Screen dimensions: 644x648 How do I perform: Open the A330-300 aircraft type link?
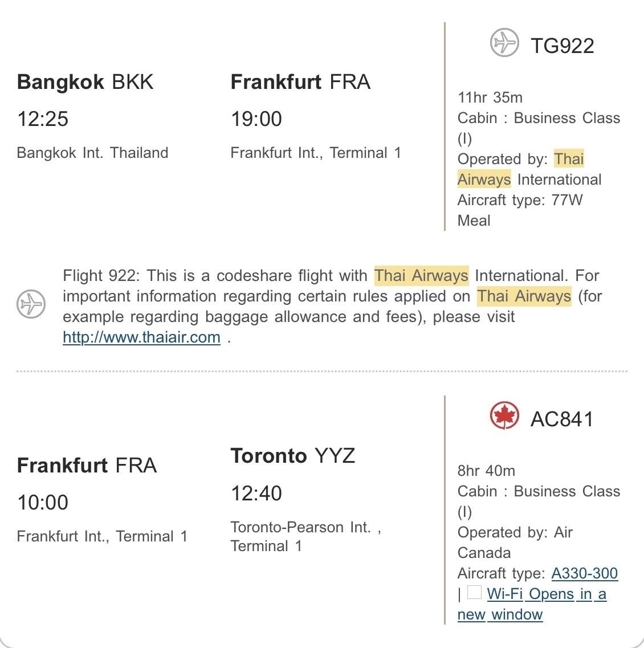coord(584,573)
